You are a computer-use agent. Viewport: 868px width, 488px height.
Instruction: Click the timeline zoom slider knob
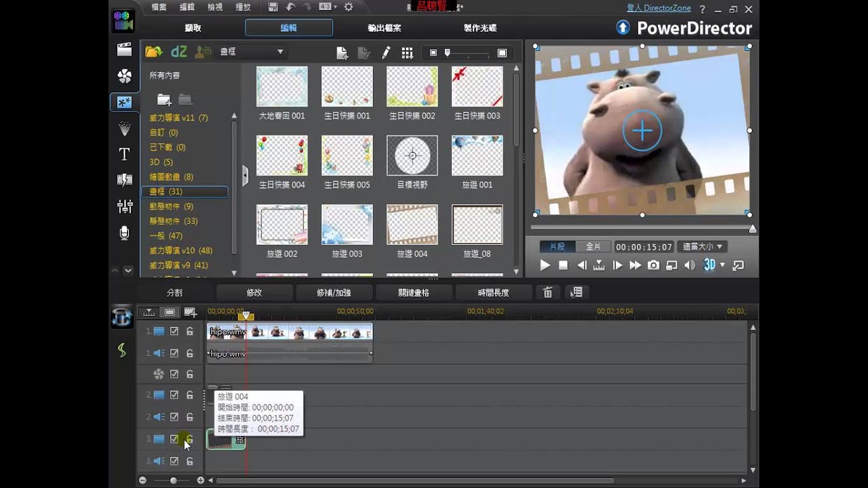tap(174, 480)
